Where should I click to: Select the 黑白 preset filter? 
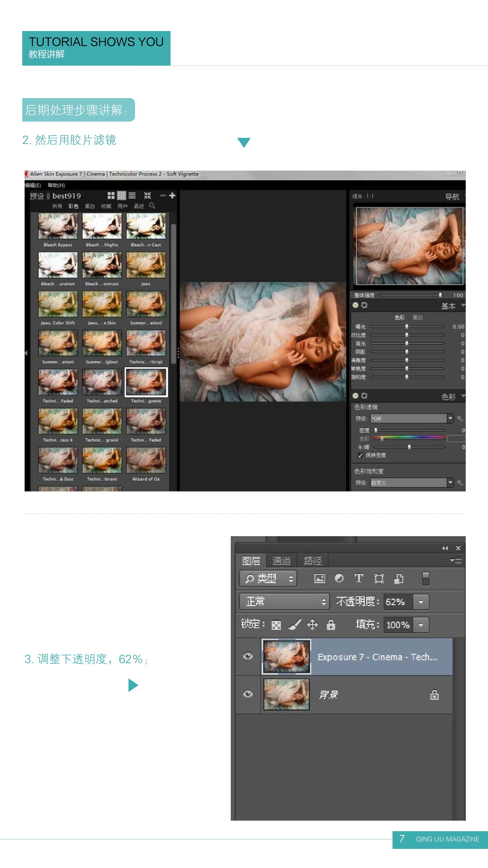[x=89, y=206]
